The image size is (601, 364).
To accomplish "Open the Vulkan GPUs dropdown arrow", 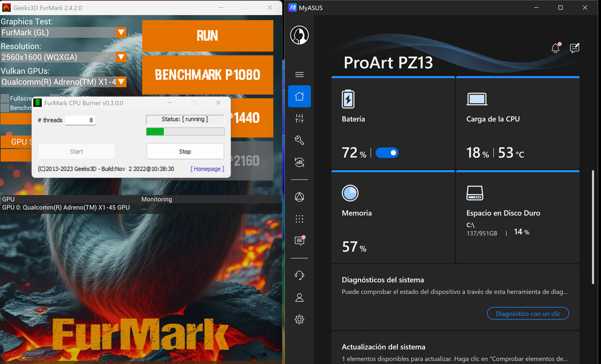I will (121, 82).
